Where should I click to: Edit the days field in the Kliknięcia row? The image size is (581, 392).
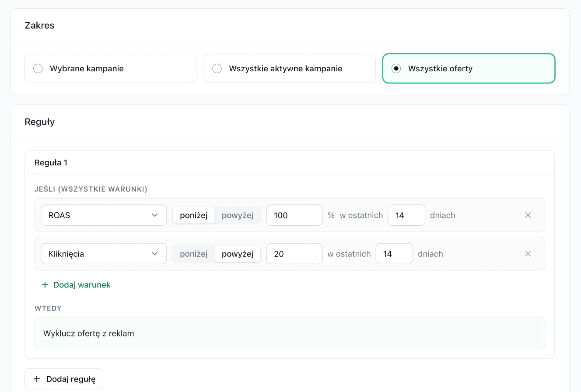394,254
